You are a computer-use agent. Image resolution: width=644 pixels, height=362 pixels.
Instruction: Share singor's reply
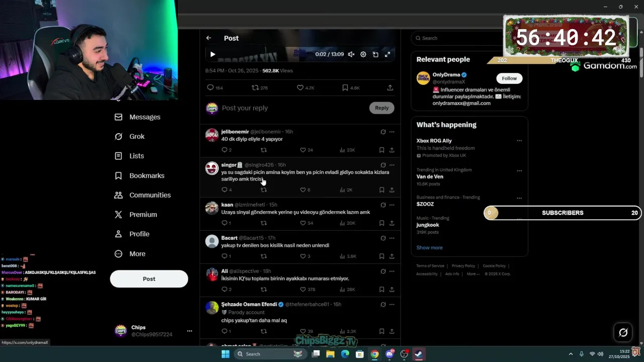[392, 190]
